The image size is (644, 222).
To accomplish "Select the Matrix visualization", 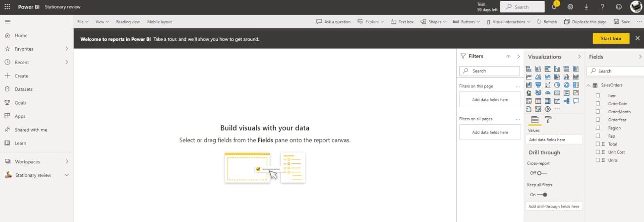I will pos(547,101).
